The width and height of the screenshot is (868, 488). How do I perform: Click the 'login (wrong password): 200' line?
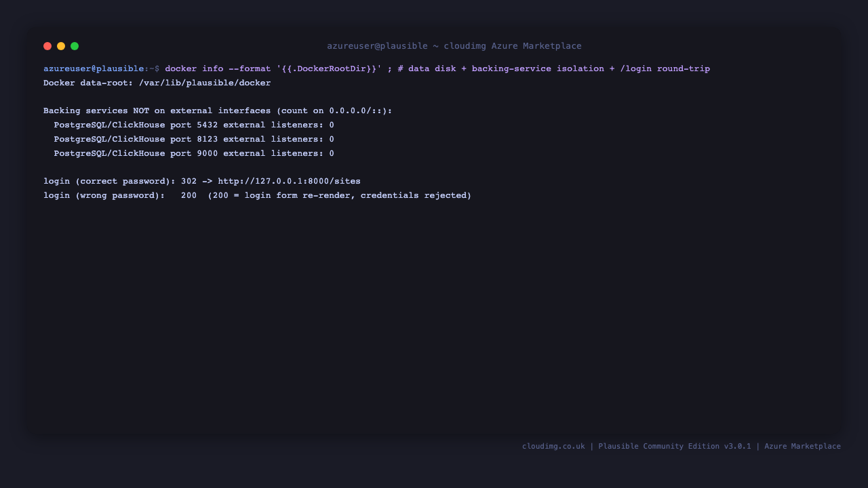257,195
